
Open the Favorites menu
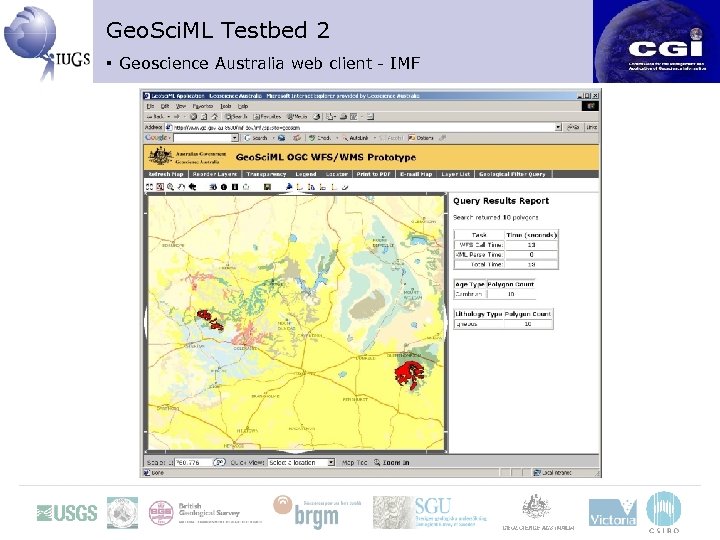(202, 106)
